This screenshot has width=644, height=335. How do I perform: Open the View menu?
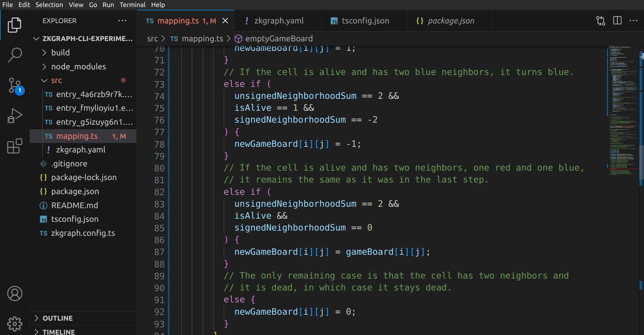click(x=76, y=5)
